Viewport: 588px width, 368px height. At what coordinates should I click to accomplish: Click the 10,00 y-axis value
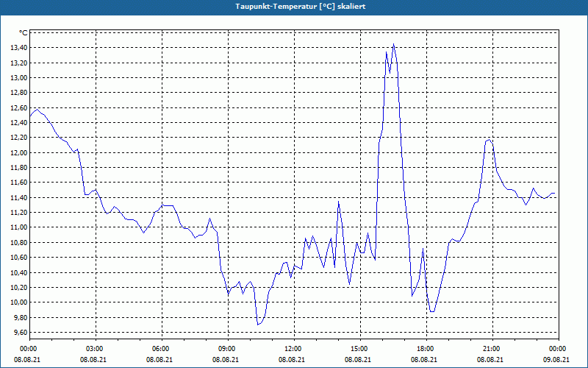18,302
